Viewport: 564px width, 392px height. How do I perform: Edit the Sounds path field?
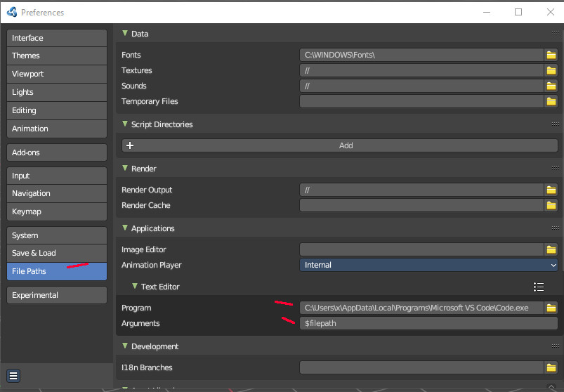tap(421, 86)
